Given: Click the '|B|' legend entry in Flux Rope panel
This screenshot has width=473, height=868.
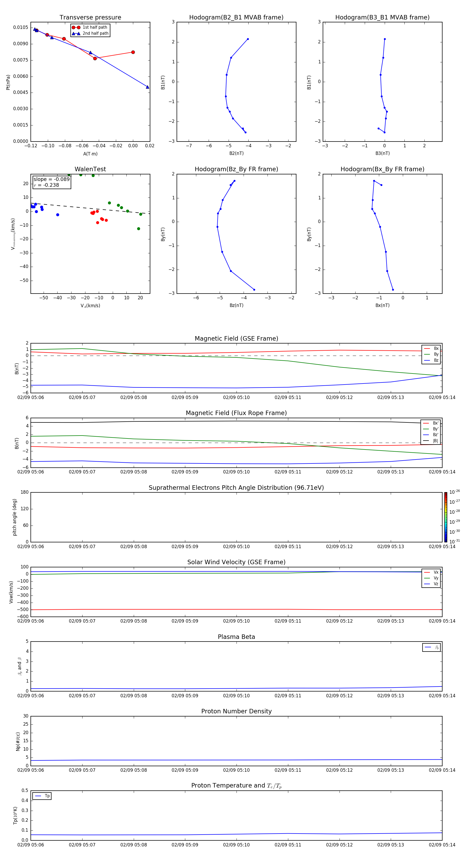Looking at the screenshot, I should 431,441.
